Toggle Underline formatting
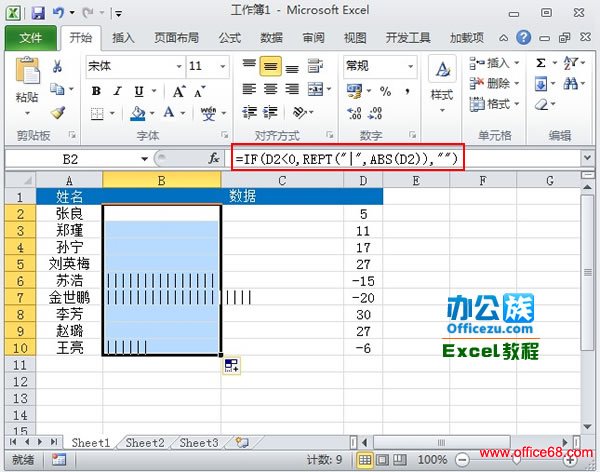Image resolution: width=600 pixels, height=472 pixels. click(139, 91)
